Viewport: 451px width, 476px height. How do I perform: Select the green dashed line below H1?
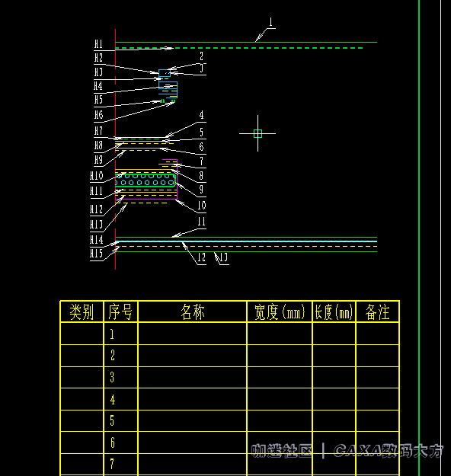pyautogui.click(x=239, y=48)
